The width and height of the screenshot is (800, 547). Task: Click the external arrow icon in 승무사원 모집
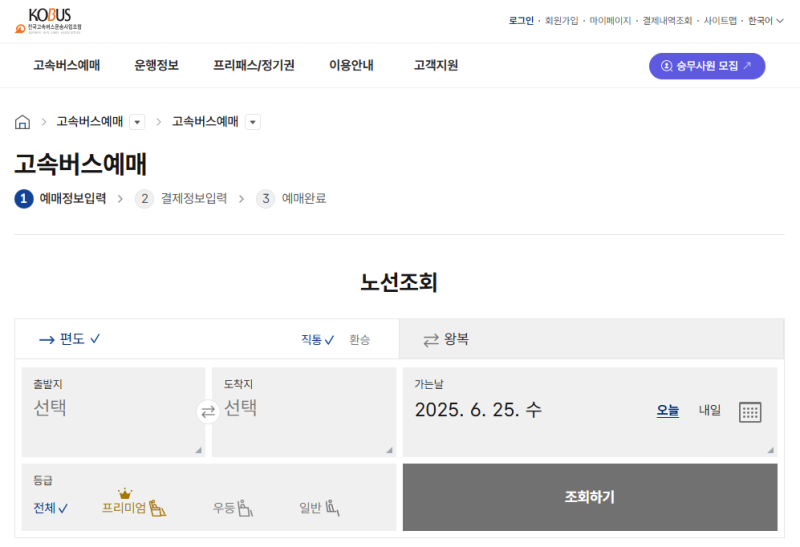point(747,65)
